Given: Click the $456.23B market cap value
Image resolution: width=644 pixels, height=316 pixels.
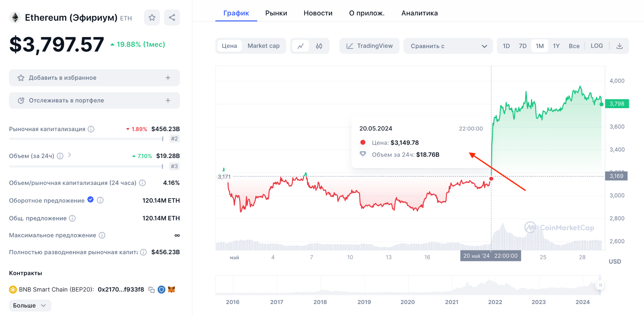Looking at the screenshot, I should click(165, 129).
